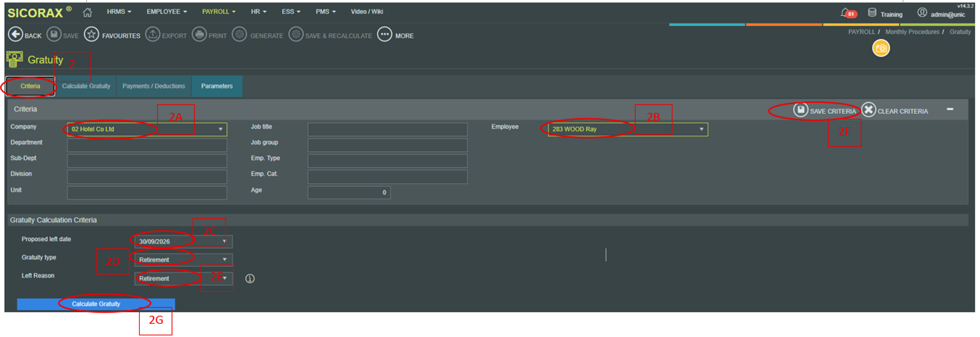
Task: Open the Gratuity type dropdown
Action: 183,260
